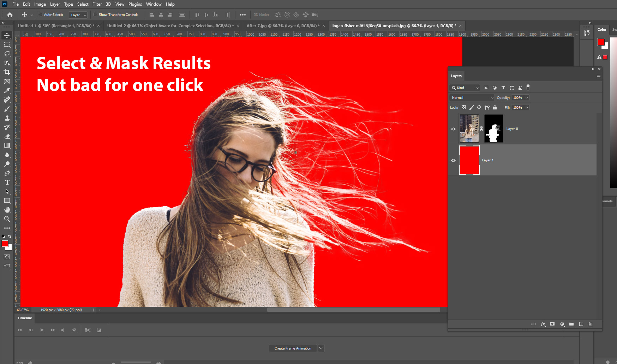
Task: Select the Layer 0 mask thumbnail
Action: coord(493,129)
